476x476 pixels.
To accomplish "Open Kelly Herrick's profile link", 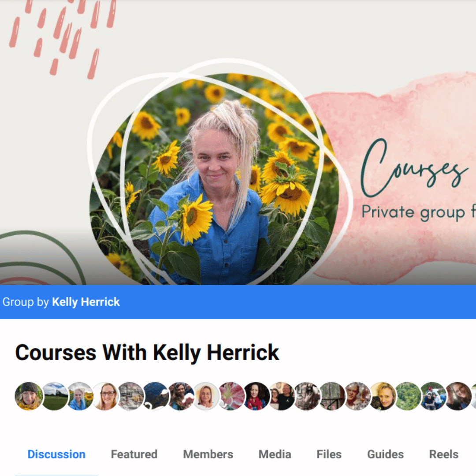I will tap(86, 302).
